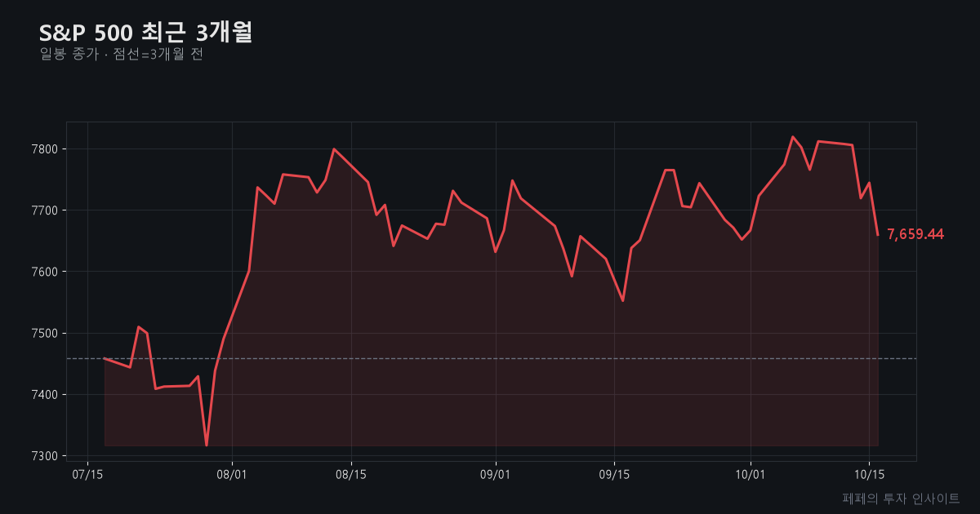The height and width of the screenshot is (514, 980).
Task: Pick the x-axis date label "10/15"
Action: tap(869, 474)
